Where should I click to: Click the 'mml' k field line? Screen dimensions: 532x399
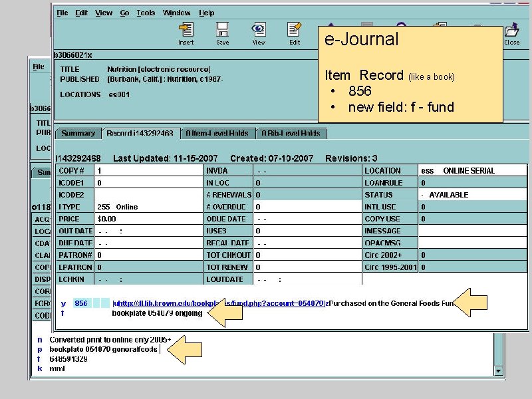(x=57, y=368)
